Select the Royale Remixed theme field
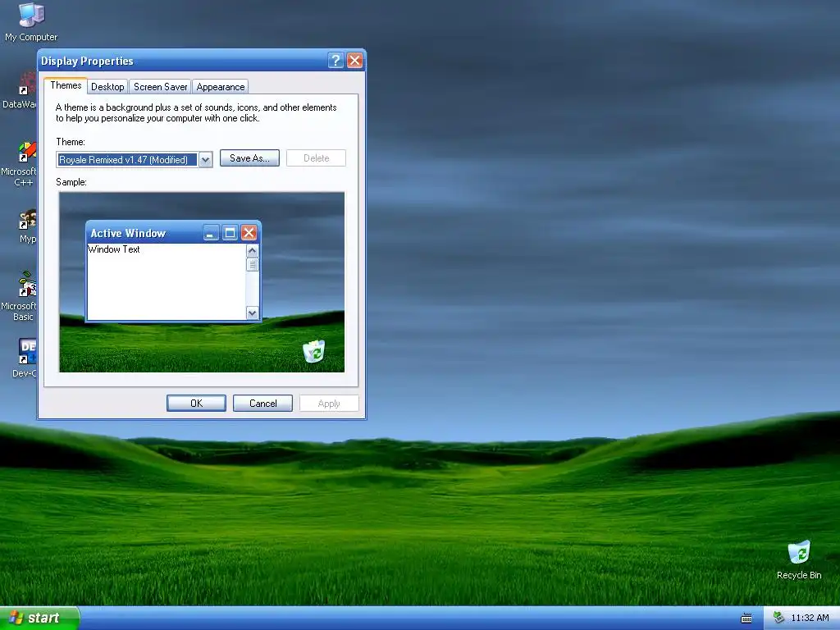The image size is (840, 630). (127, 160)
